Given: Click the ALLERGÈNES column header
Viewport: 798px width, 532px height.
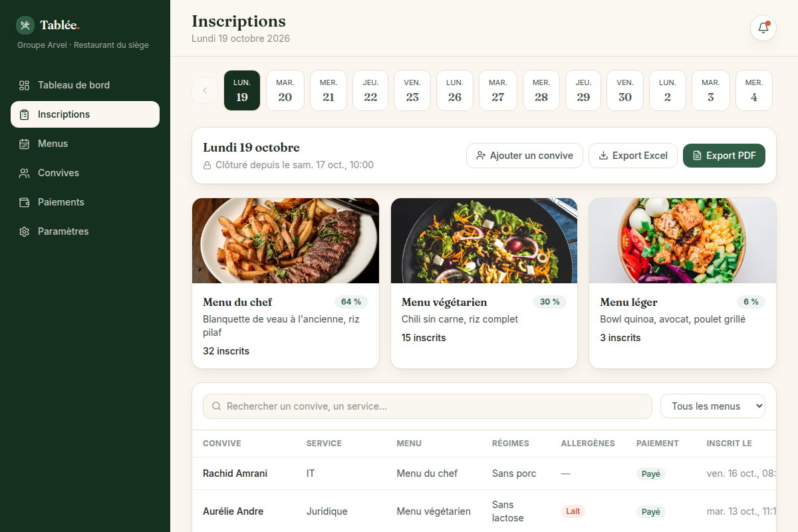Looking at the screenshot, I should (x=588, y=444).
